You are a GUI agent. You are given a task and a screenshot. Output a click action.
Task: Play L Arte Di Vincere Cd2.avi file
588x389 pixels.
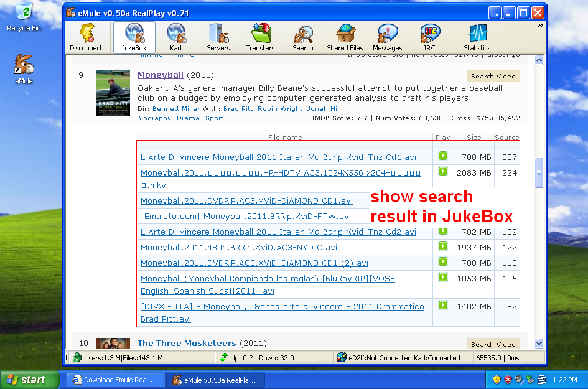pos(443,232)
